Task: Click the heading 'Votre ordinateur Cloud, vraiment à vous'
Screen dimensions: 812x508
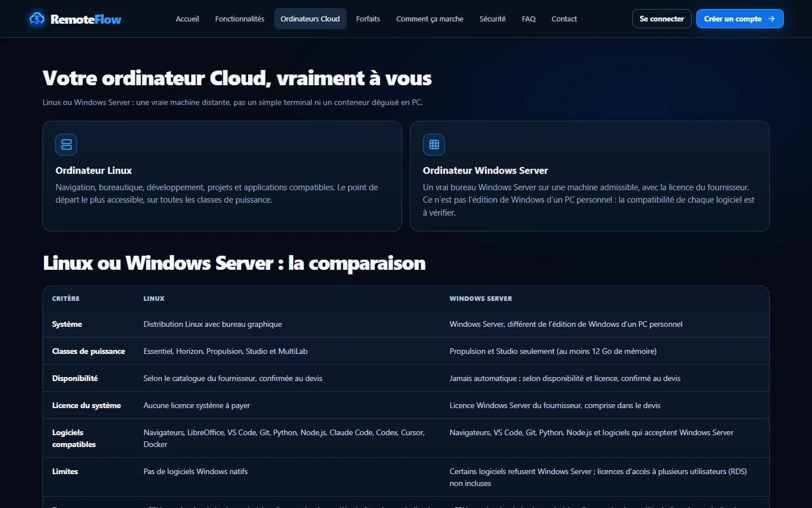Action: [x=237, y=78]
